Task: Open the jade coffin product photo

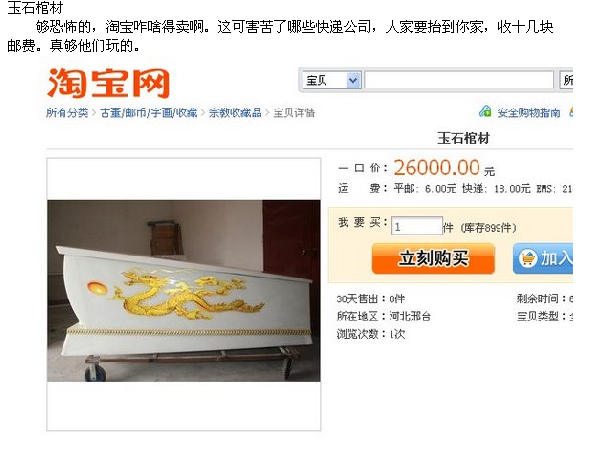Action: pos(184,291)
